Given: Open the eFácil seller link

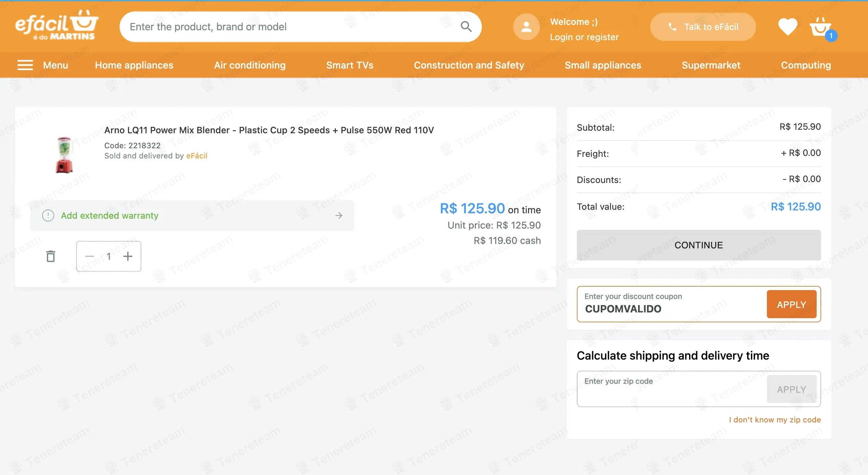Looking at the screenshot, I should click(197, 156).
